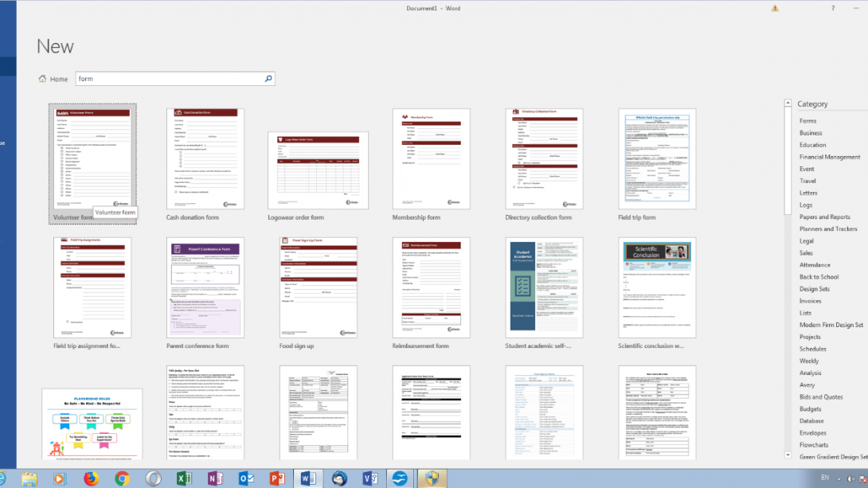868x488 pixels.
Task: Open the Action Center flag icon
Action: click(x=862, y=479)
